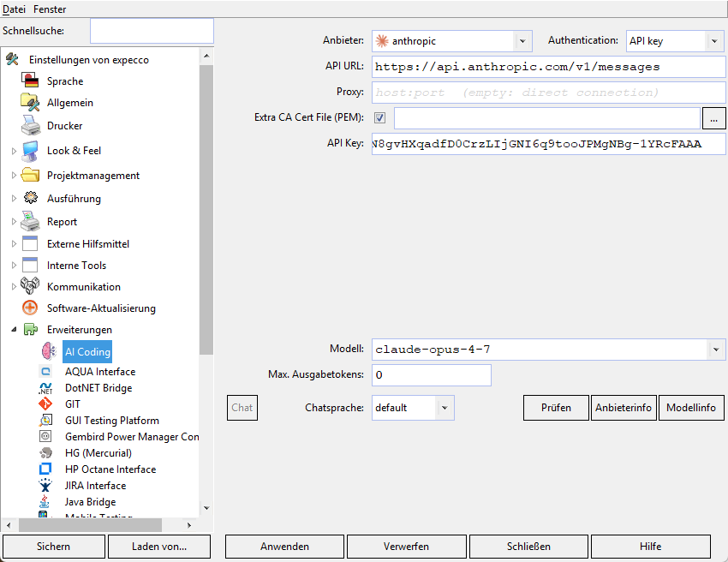Viewport: 728px width, 562px height.
Task: Click the Drucker printer icon
Action: coord(30,125)
